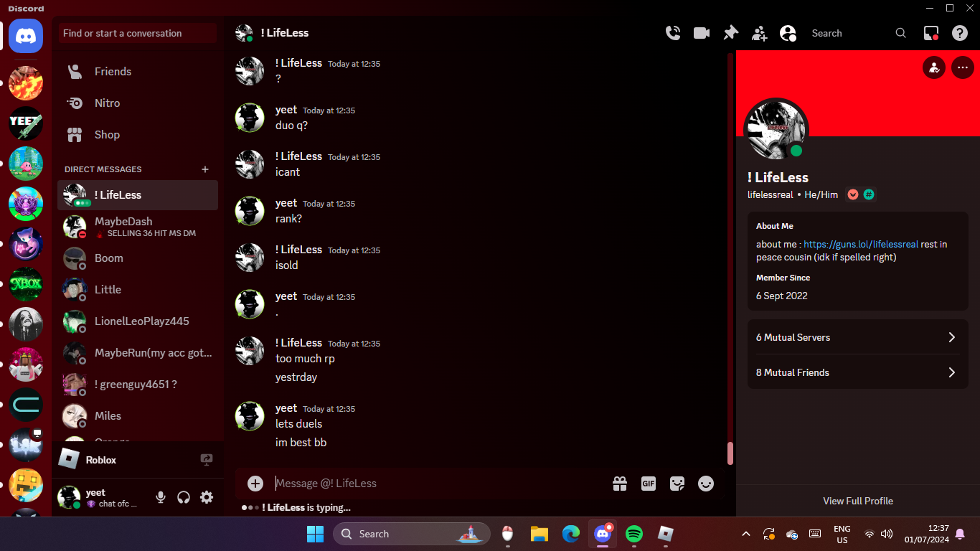Click Find or start a conversation field
Image resolution: width=980 pixels, height=551 pixels.
point(138,33)
